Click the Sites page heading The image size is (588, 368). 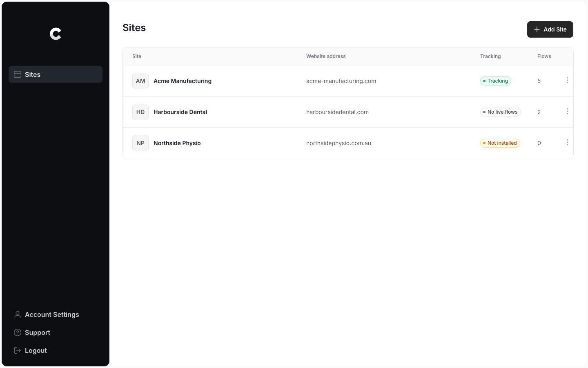134,28
